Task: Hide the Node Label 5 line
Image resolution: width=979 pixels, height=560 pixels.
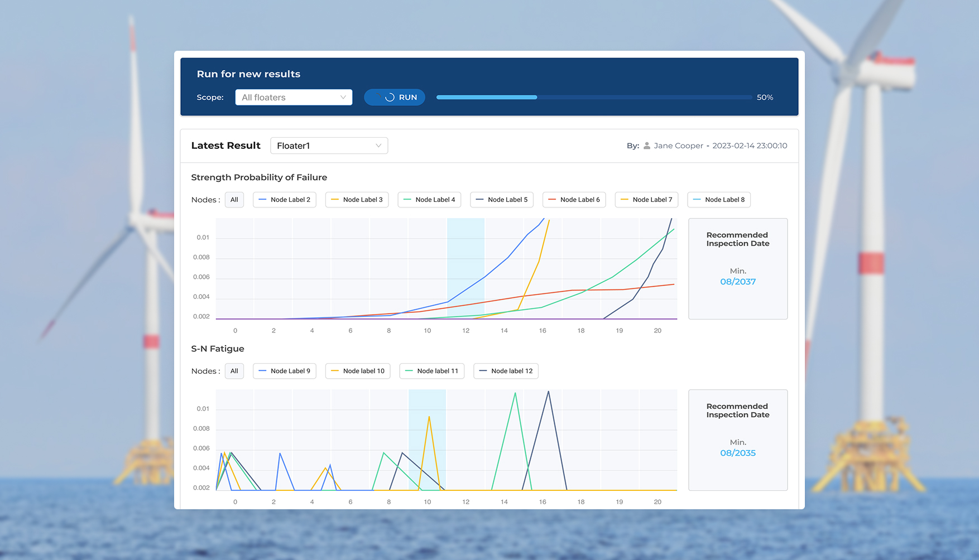Action: point(502,200)
